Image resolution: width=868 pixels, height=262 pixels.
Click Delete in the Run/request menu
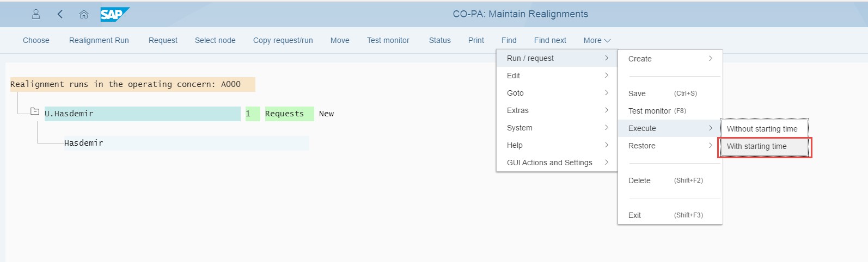pyautogui.click(x=639, y=180)
